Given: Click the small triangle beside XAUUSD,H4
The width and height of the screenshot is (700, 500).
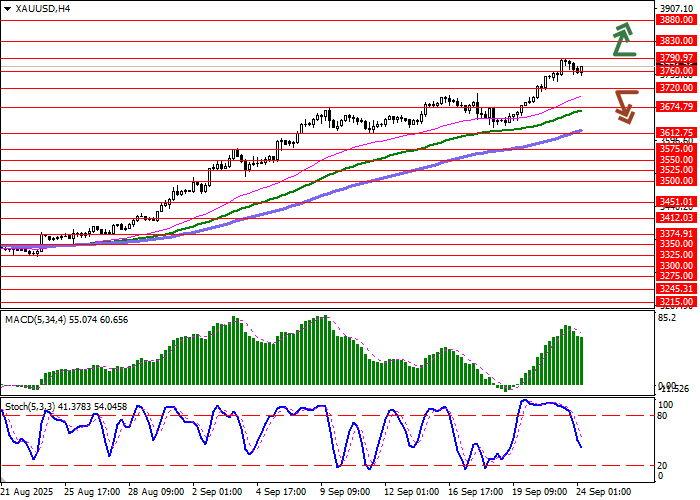Looking at the screenshot, I should point(9,8).
